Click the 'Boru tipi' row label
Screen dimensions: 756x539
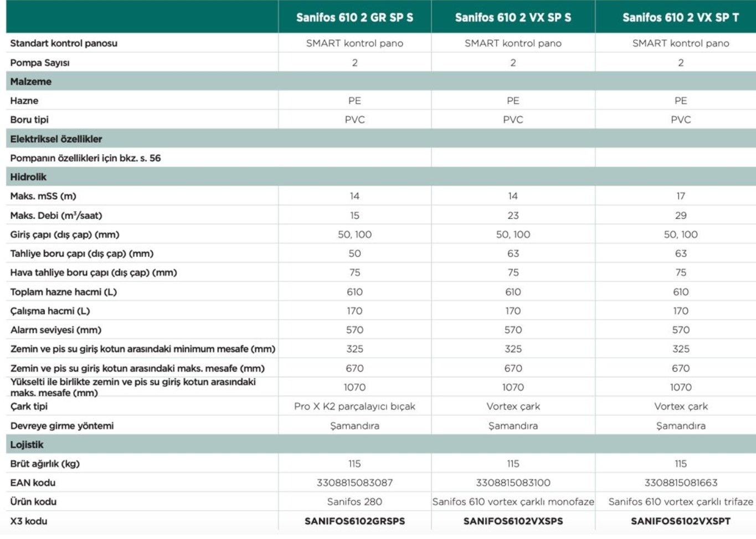pos(29,120)
